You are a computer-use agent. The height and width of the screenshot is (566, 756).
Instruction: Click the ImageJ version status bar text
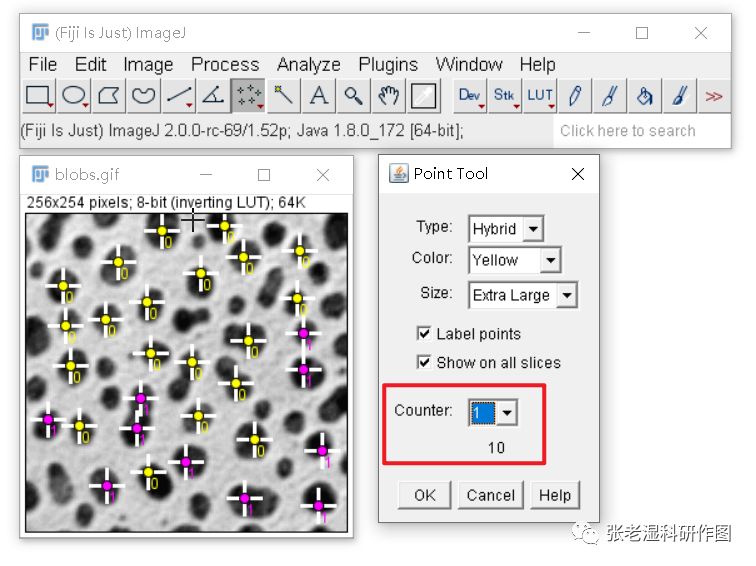[242, 131]
